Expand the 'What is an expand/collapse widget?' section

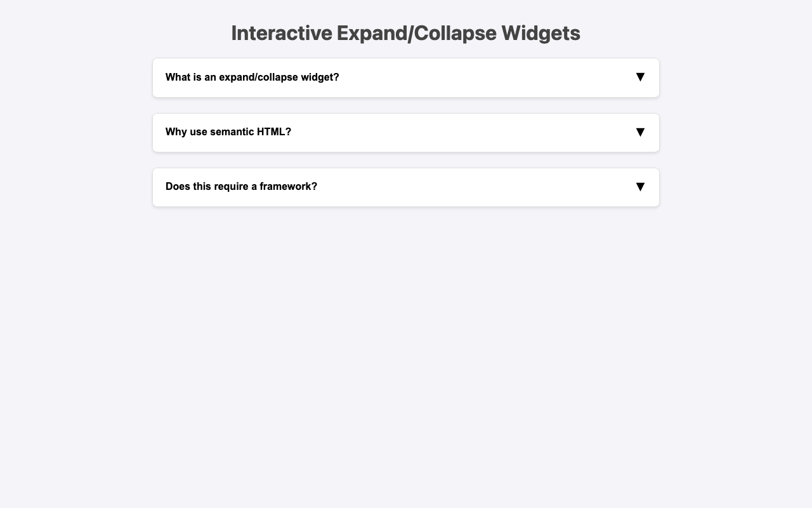click(x=406, y=77)
